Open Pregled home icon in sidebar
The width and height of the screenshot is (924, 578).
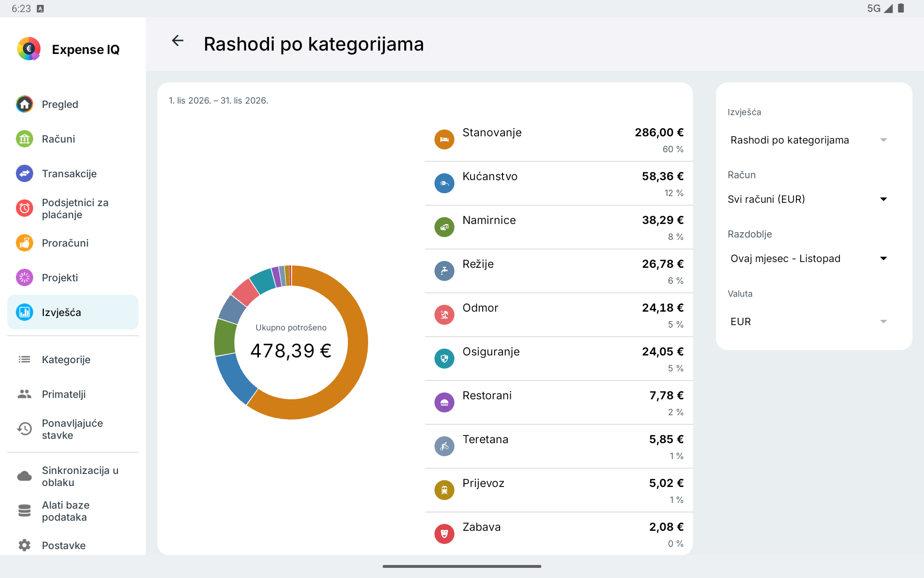pyautogui.click(x=25, y=104)
